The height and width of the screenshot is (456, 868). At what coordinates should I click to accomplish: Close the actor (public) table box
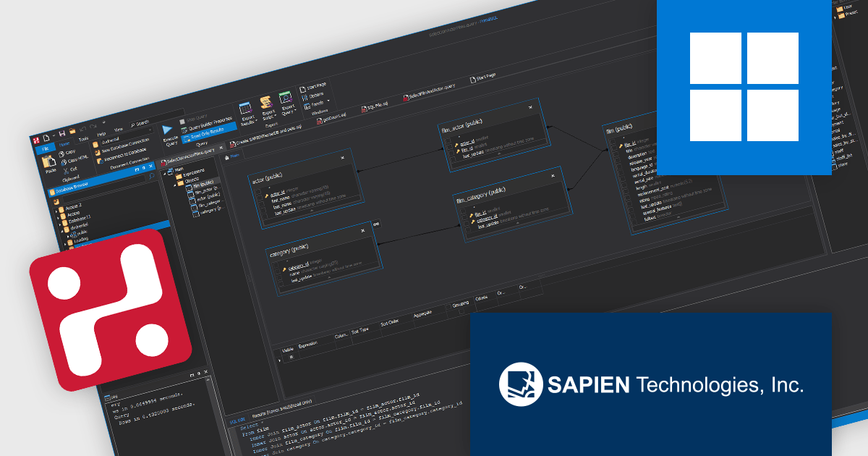coord(342,158)
